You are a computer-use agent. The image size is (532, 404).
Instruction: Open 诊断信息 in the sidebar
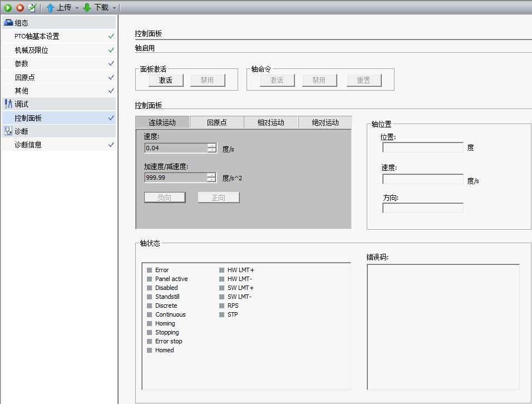tap(28, 145)
